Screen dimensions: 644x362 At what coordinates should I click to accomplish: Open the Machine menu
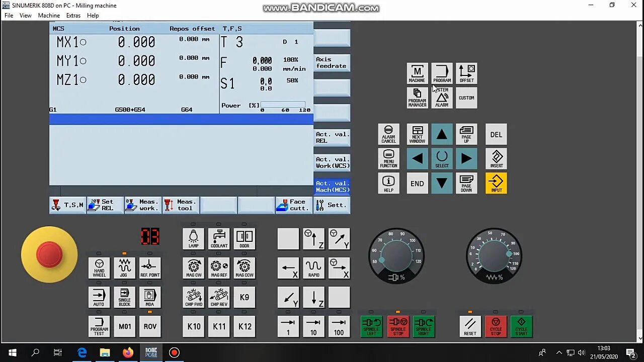[x=49, y=16]
